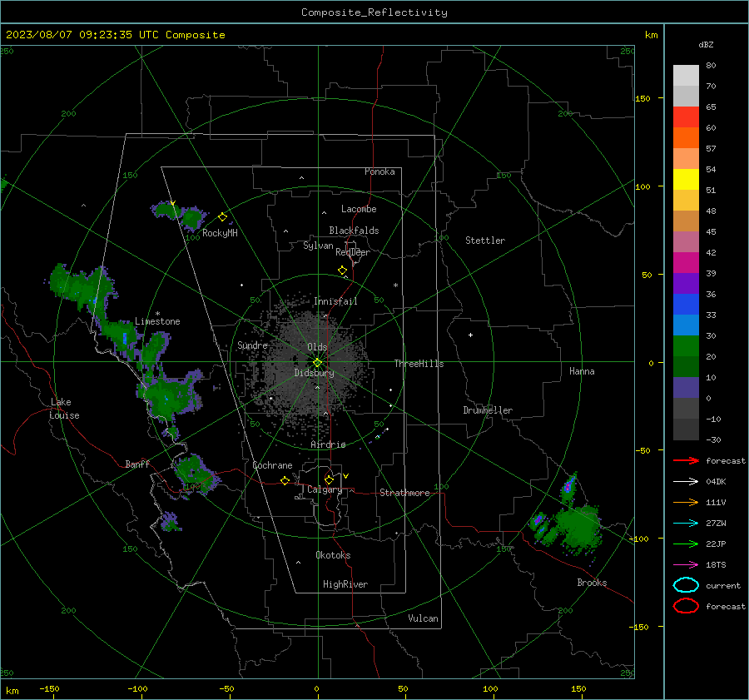Click the Hanna city label
This screenshot has height=700, width=749.
pyautogui.click(x=582, y=371)
